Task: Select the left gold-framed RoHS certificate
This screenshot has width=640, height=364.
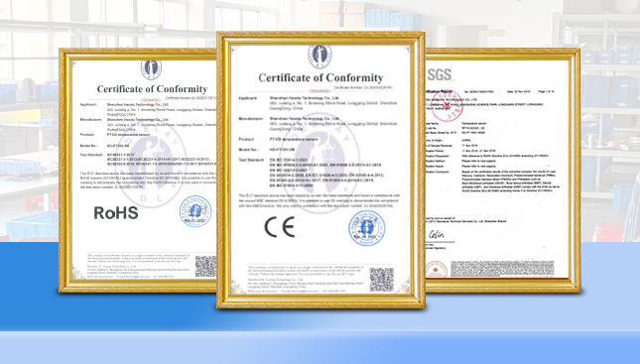Action: 138,171
